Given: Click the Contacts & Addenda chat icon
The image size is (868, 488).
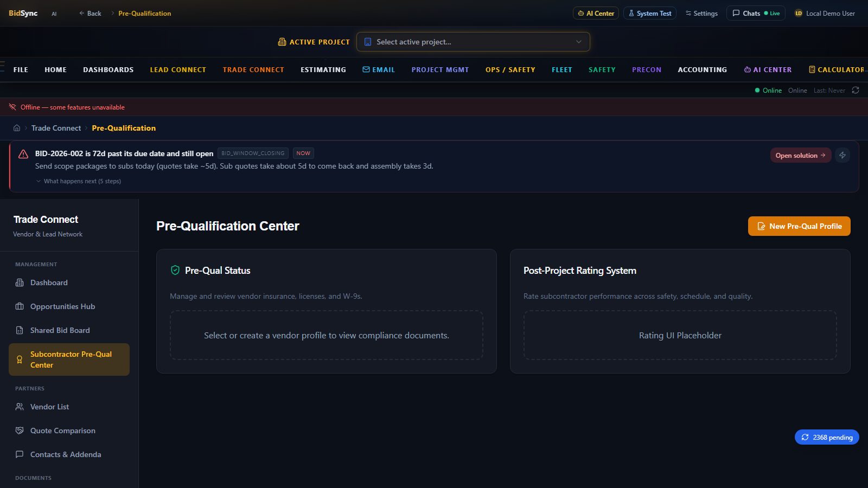Looking at the screenshot, I should click(20, 454).
